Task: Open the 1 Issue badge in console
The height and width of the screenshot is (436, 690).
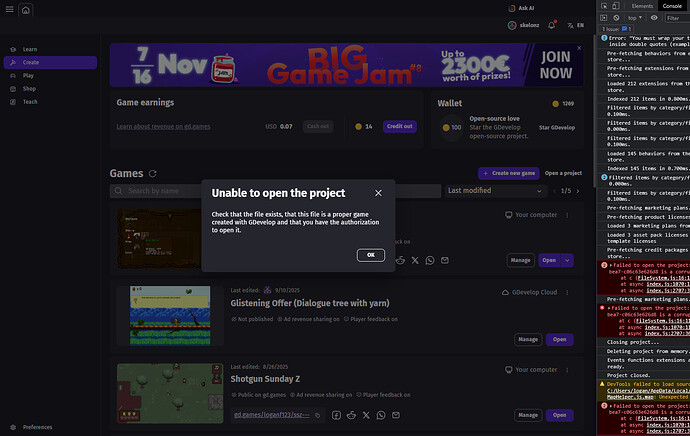Action: pyautogui.click(x=617, y=29)
